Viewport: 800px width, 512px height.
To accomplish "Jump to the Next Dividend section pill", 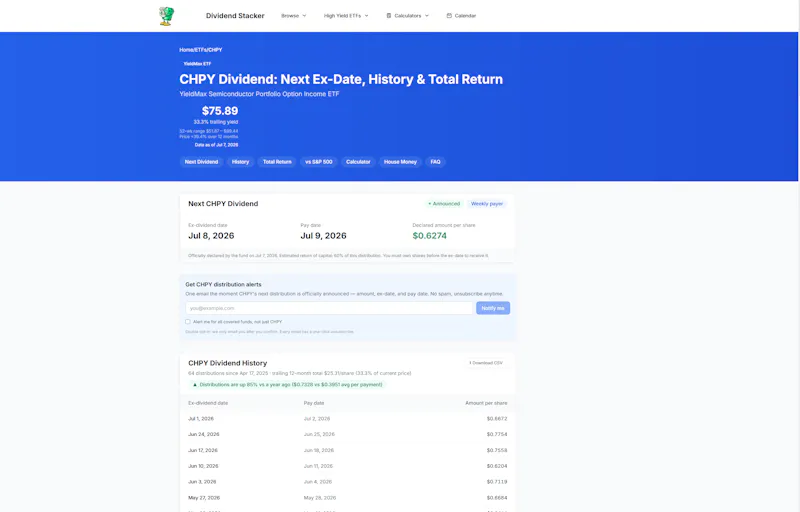I will pos(201,162).
